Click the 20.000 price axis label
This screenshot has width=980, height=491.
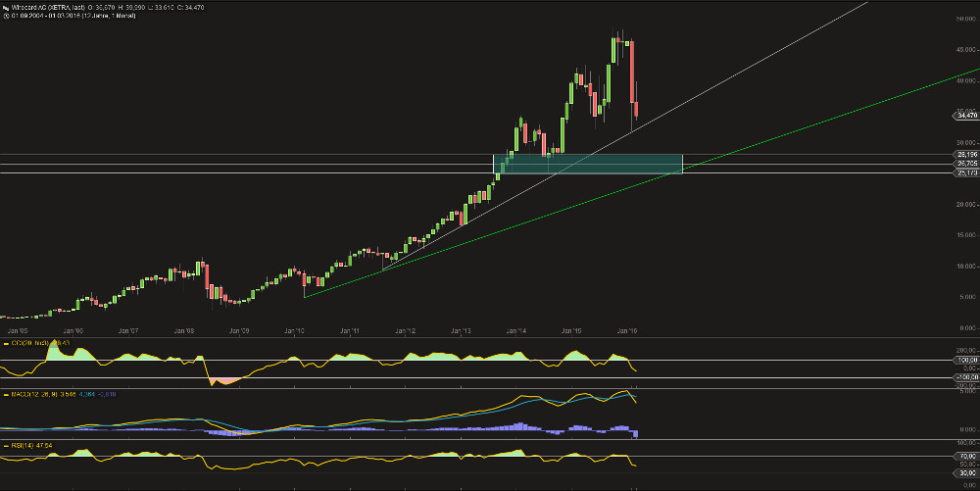[x=966, y=205]
